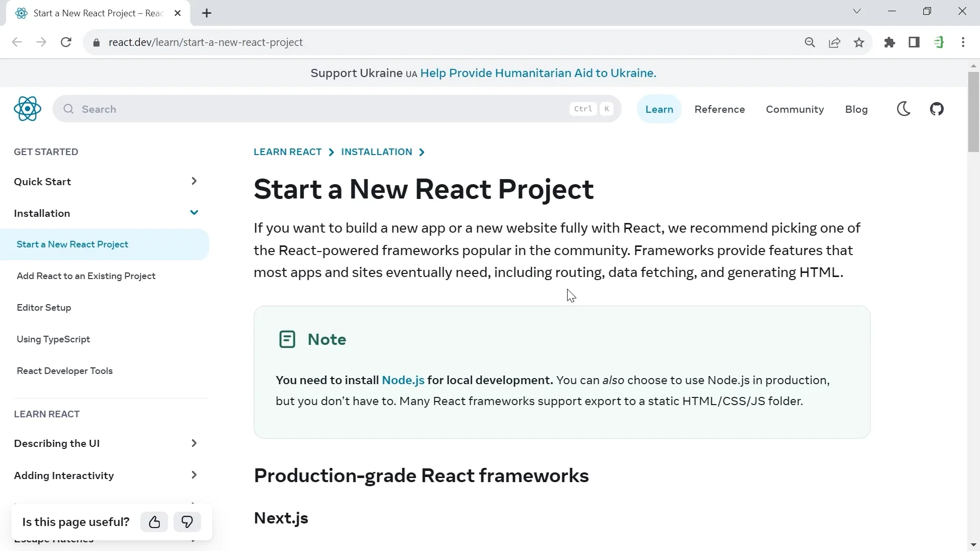Open the Humanitarian Aid to Ukraine link
The width and height of the screenshot is (980, 551).
tap(537, 73)
